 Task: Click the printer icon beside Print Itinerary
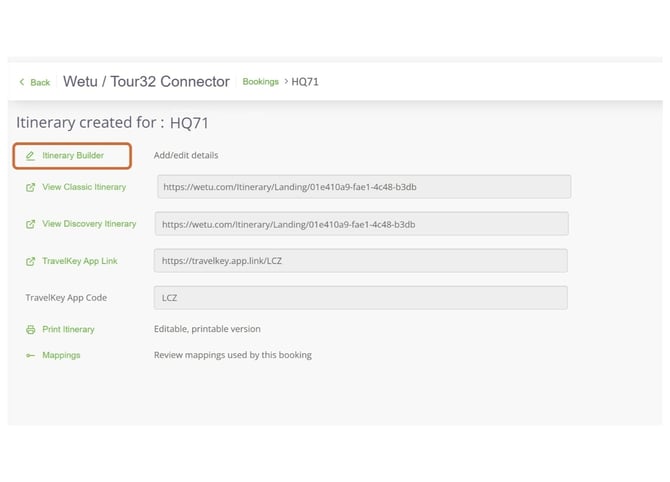click(x=30, y=329)
